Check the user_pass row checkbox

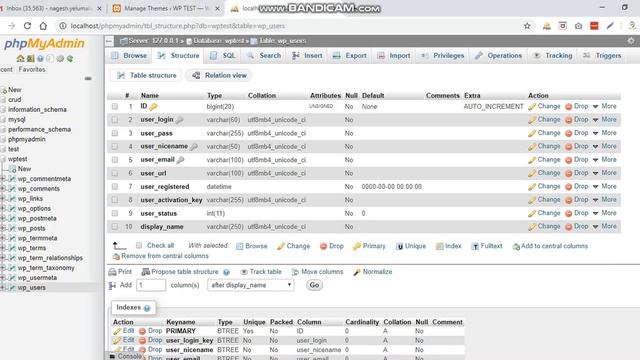pos(115,133)
